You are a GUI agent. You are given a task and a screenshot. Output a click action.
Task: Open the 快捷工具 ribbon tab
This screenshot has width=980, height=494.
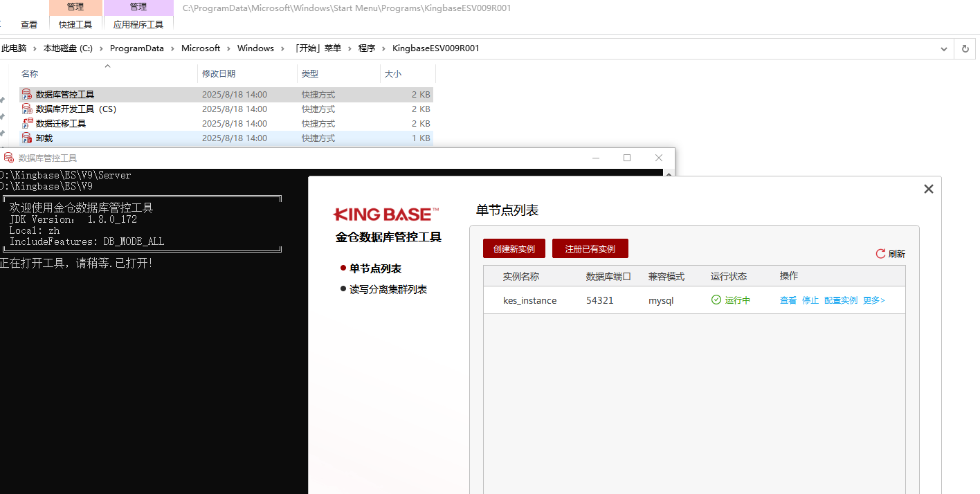click(x=75, y=25)
